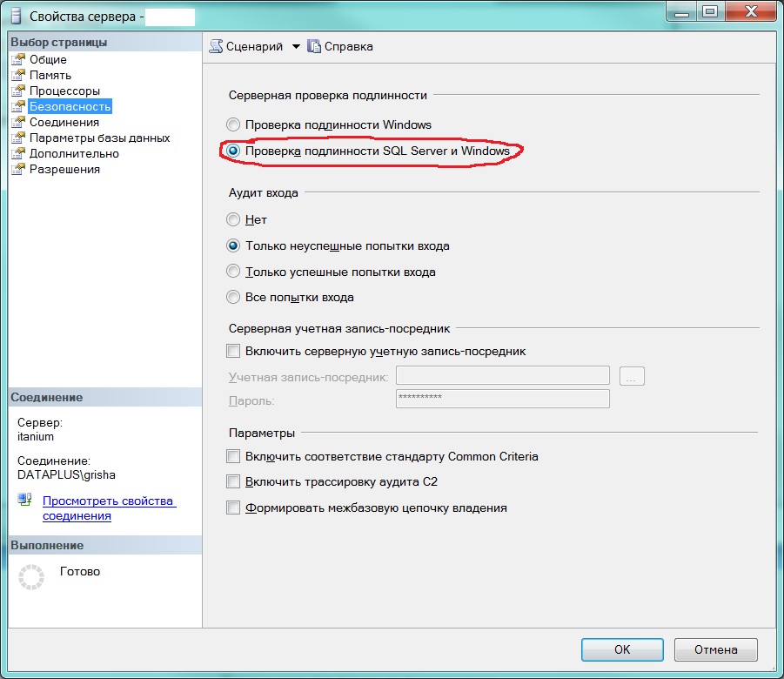
Task: Click the Справка help icon
Action: 314,46
